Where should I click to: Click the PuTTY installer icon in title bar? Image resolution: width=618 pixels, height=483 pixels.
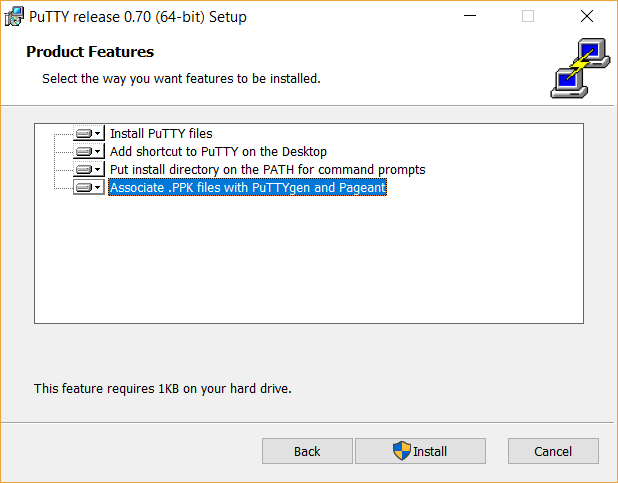click(15, 16)
